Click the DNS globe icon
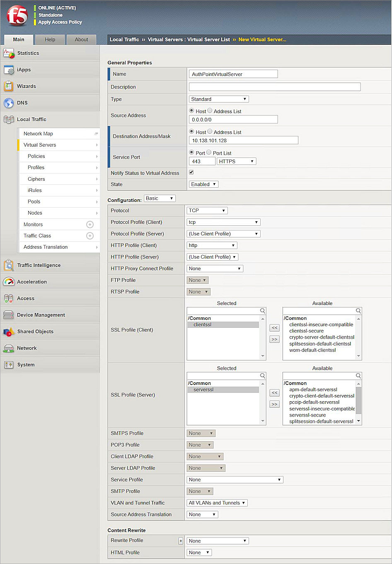 (x=10, y=103)
